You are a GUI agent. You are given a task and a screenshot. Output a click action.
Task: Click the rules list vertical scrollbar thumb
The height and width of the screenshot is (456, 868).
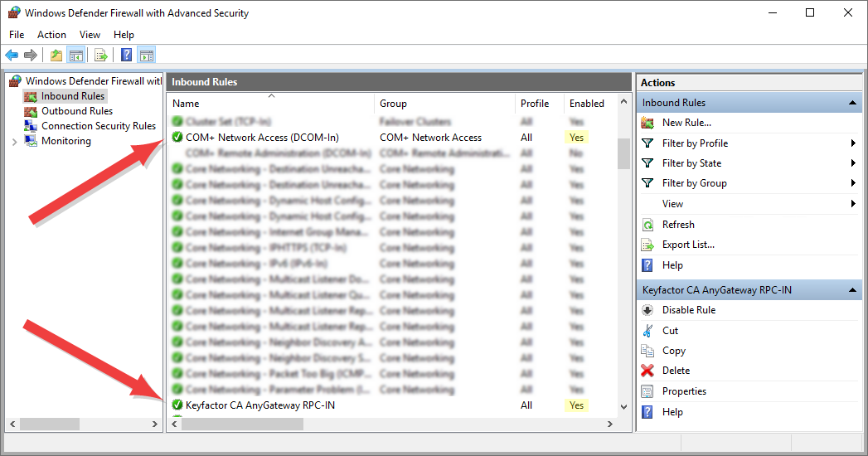coord(623,153)
